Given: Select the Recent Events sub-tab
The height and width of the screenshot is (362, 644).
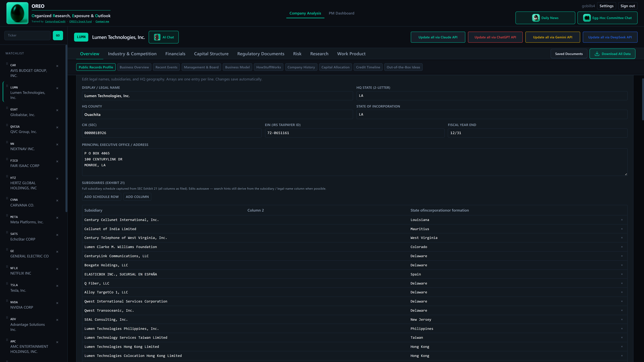Looking at the screenshot, I should coord(166,67).
